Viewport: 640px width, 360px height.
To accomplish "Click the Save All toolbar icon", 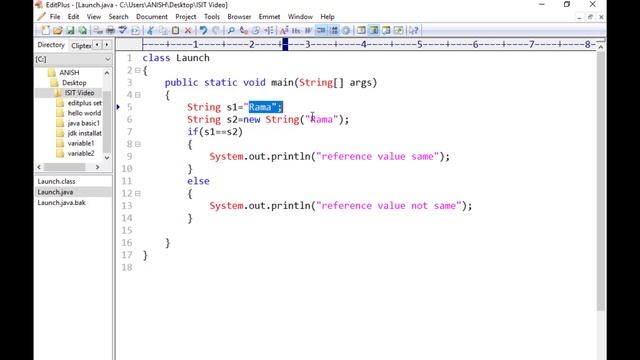I will [82, 30].
